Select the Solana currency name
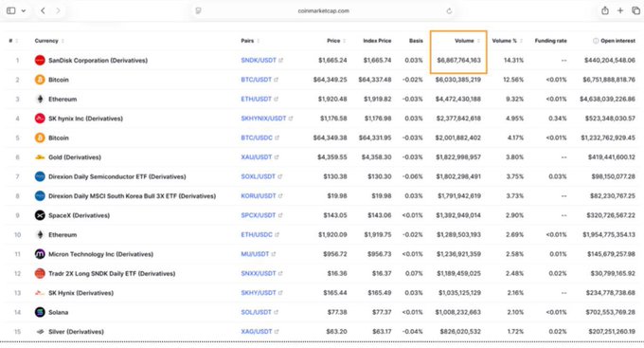The height and width of the screenshot is (348, 644). (59, 312)
